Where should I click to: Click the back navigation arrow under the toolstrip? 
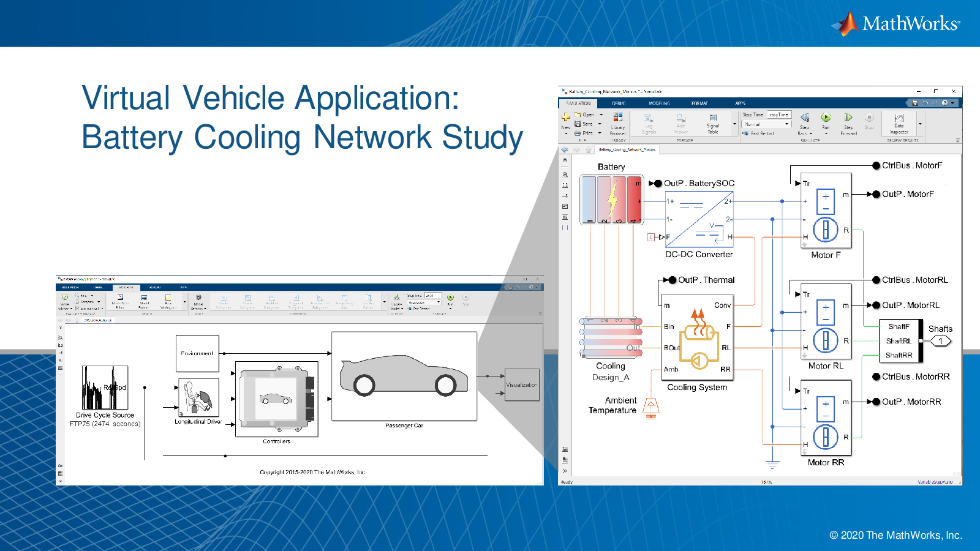[565, 149]
